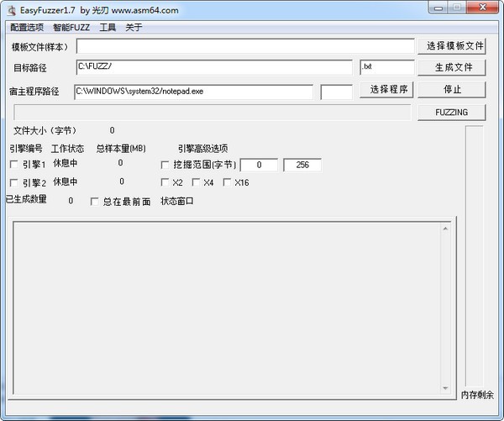Click the 选择程序 button
The width and height of the screenshot is (504, 421).
click(x=386, y=89)
